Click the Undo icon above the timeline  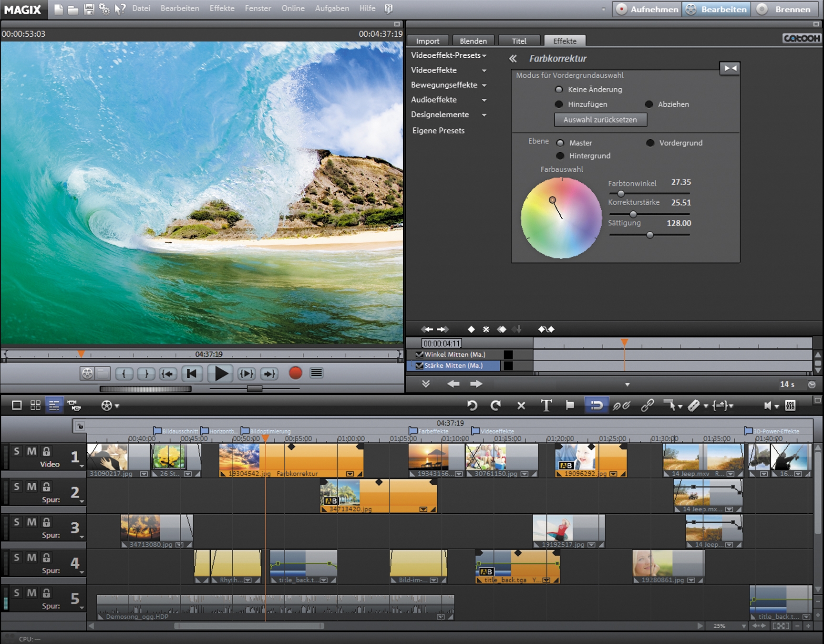473,405
